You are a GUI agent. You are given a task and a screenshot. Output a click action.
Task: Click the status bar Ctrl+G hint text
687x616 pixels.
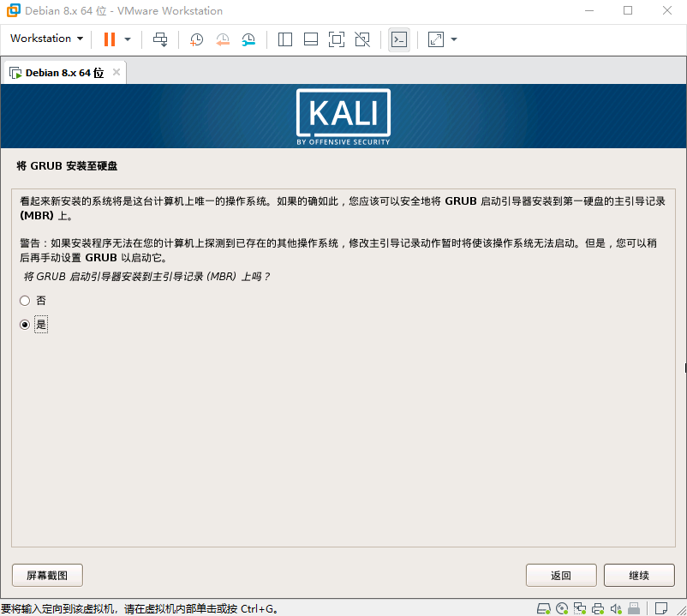(x=140, y=609)
